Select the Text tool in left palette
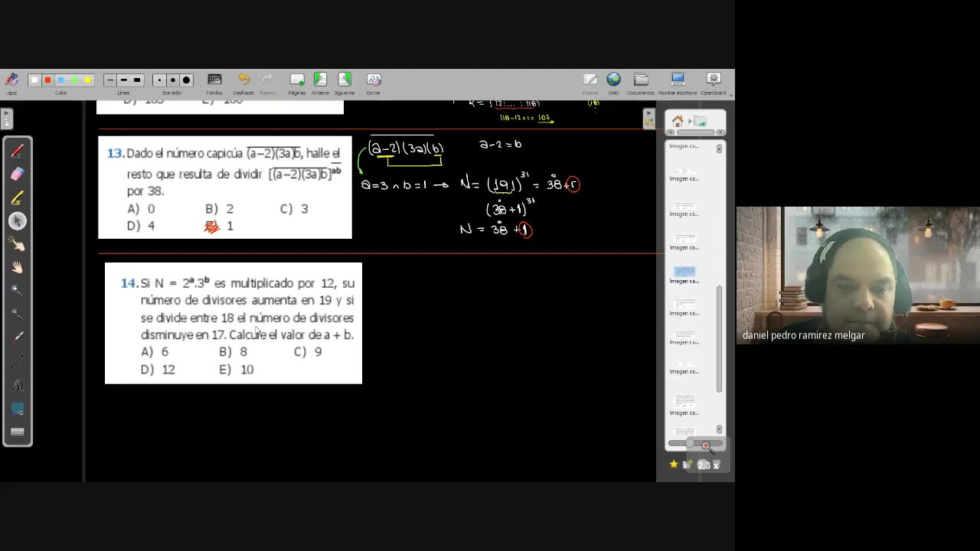The width and height of the screenshot is (980, 551). [18, 385]
